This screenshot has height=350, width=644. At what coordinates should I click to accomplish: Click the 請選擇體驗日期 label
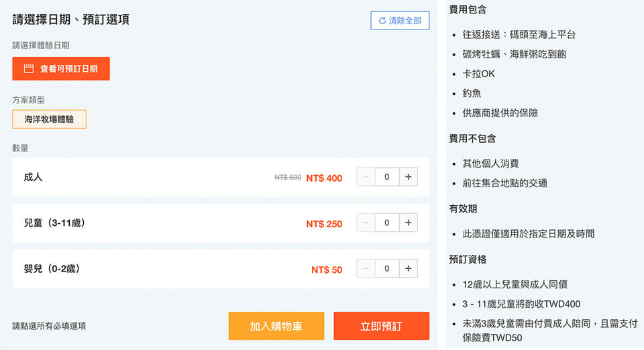point(41,46)
